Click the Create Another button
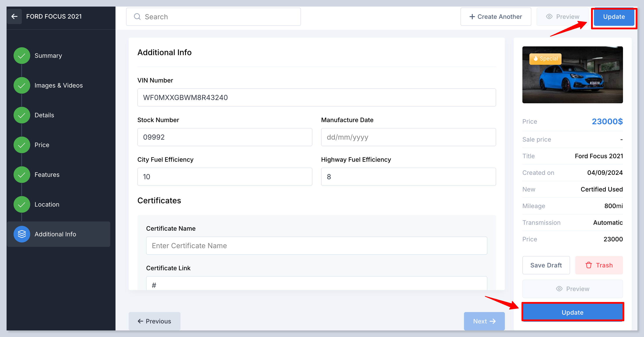 point(495,17)
